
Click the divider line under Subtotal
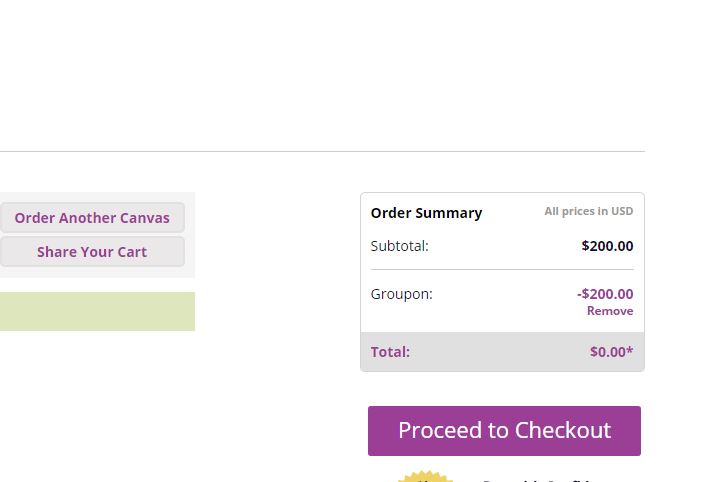point(502,270)
